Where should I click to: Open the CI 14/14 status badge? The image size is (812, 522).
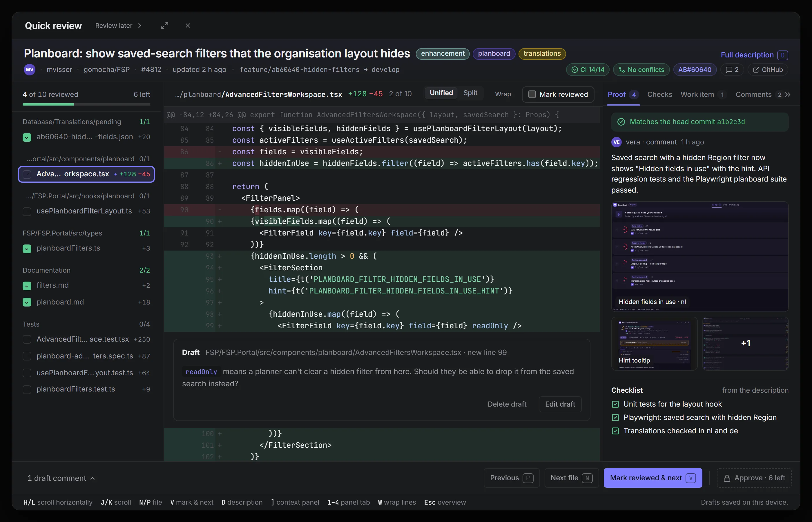pos(588,70)
